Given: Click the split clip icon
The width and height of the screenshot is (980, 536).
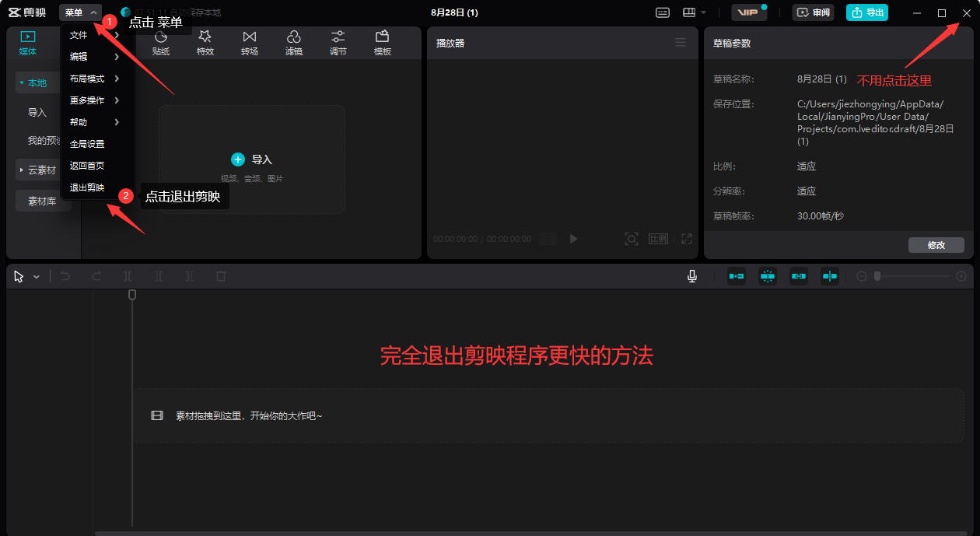Looking at the screenshot, I should 128,276.
